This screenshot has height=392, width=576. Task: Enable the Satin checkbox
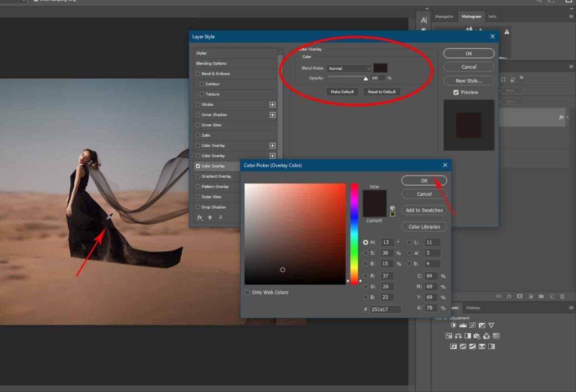click(198, 135)
